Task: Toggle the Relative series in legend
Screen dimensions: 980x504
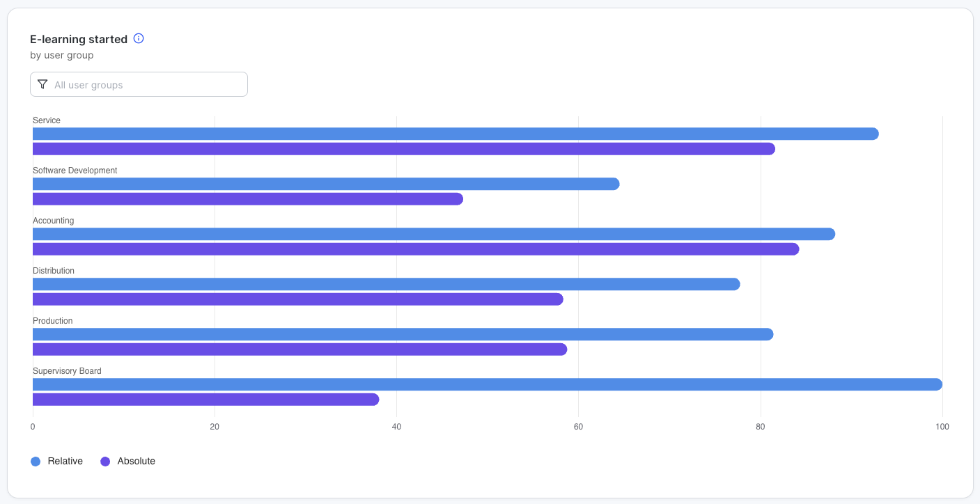Action: point(65,461)
